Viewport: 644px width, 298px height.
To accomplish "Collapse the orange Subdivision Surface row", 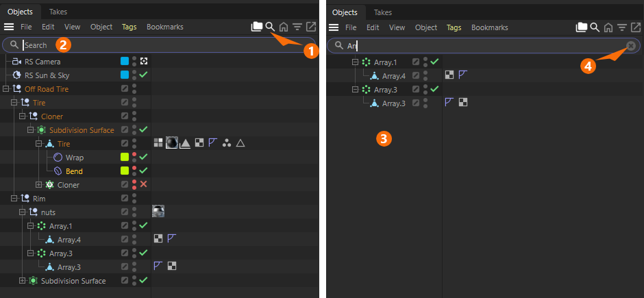I will [30, 129].
